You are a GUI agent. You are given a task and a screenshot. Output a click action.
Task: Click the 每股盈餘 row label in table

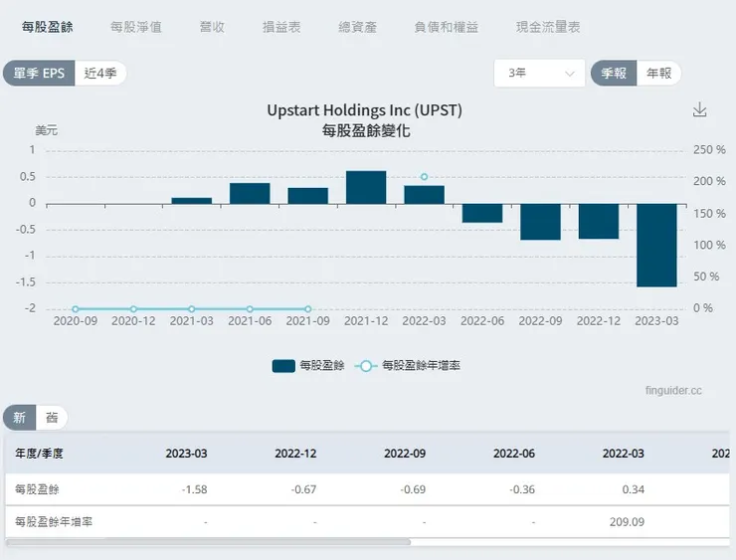point(37,489)
